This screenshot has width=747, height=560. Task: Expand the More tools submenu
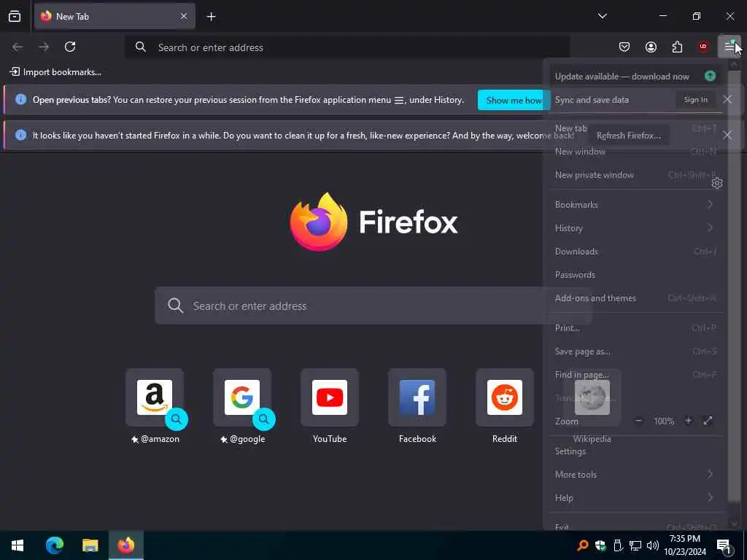(x=635, y=474)
